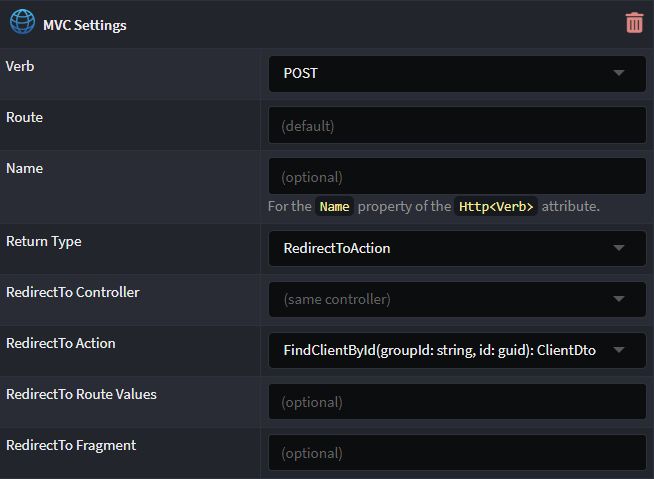Click the RedirectTo Route Values field
654x479 pixels.
pos(457,401)
